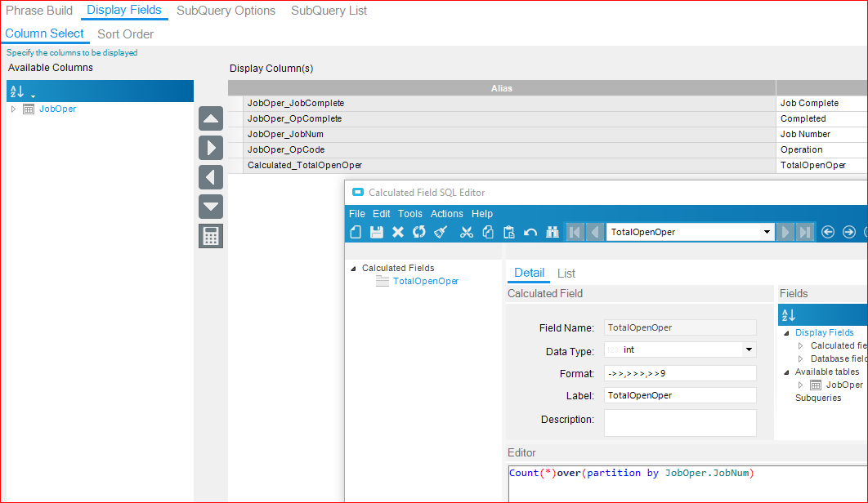
Task: Collapse the Display Fields node
Action: click(x=786, y=333)
